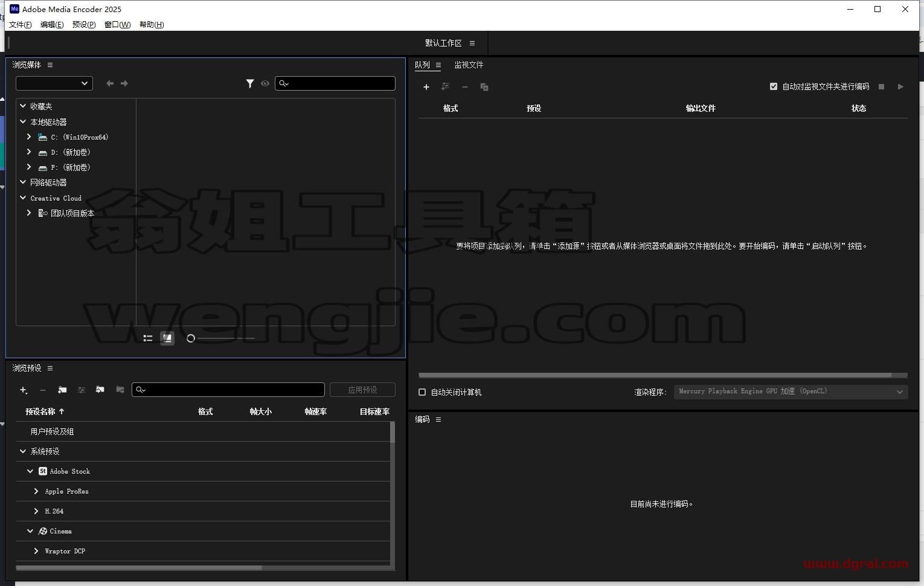Switch media browser to list view
This screenshot has width=924, height=586.
pyautogui.click(x=148, y=338)
